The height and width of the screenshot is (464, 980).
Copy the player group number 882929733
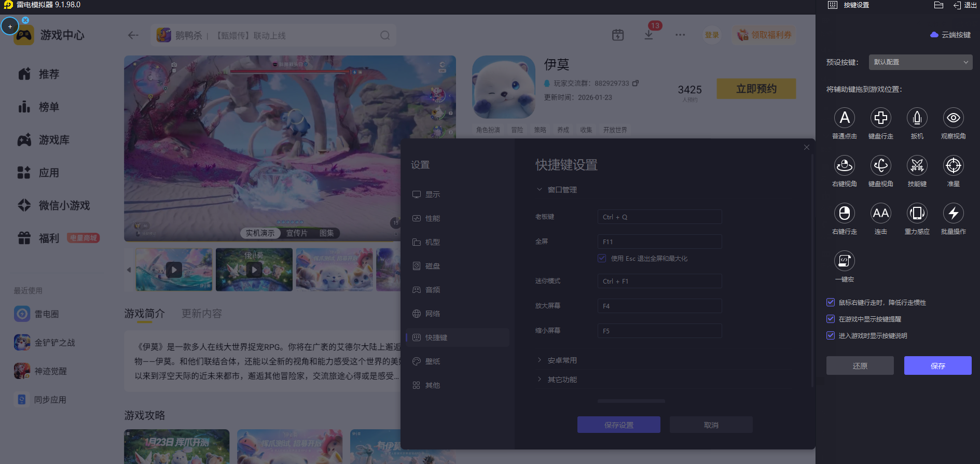pyautogui.click(x=636, y=83)
